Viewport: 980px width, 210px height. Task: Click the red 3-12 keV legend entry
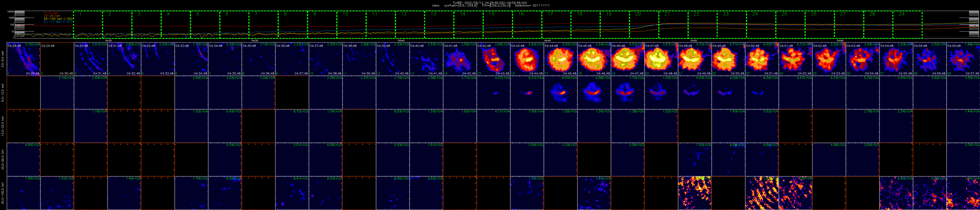(51, 13)
